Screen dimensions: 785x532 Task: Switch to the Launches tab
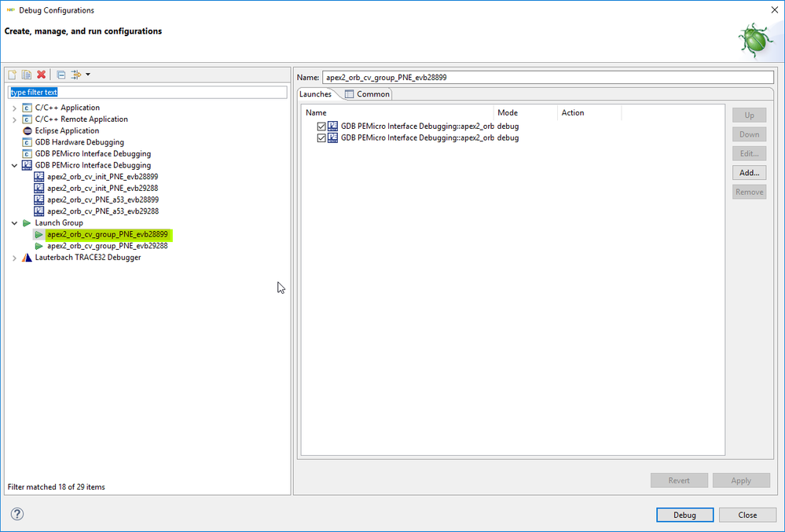[x=315, y=94]
